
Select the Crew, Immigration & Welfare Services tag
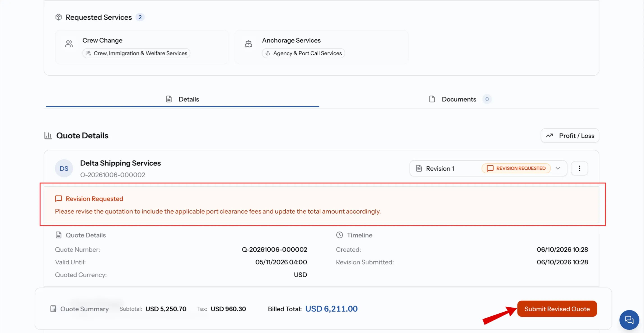[136, 53]
